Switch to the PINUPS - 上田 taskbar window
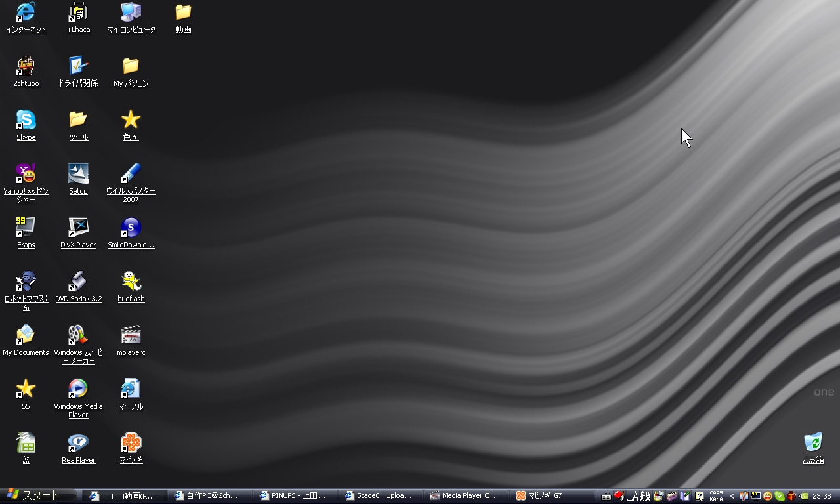The height and width of the screenshot is (504, 840). pyautogui.click(x=295, y=496)
